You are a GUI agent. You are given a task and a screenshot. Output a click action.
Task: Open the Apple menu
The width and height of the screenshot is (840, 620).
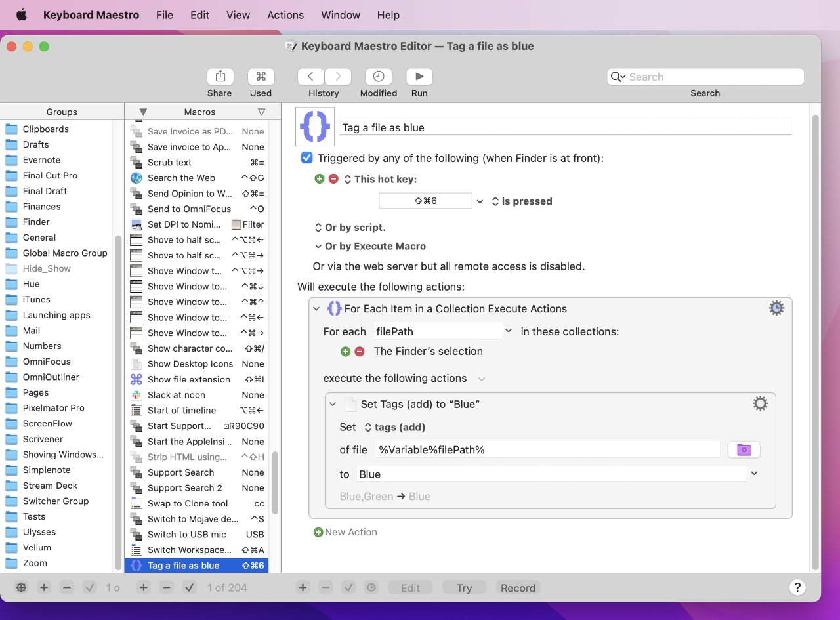pyautogui.click(x=22, y=14)
